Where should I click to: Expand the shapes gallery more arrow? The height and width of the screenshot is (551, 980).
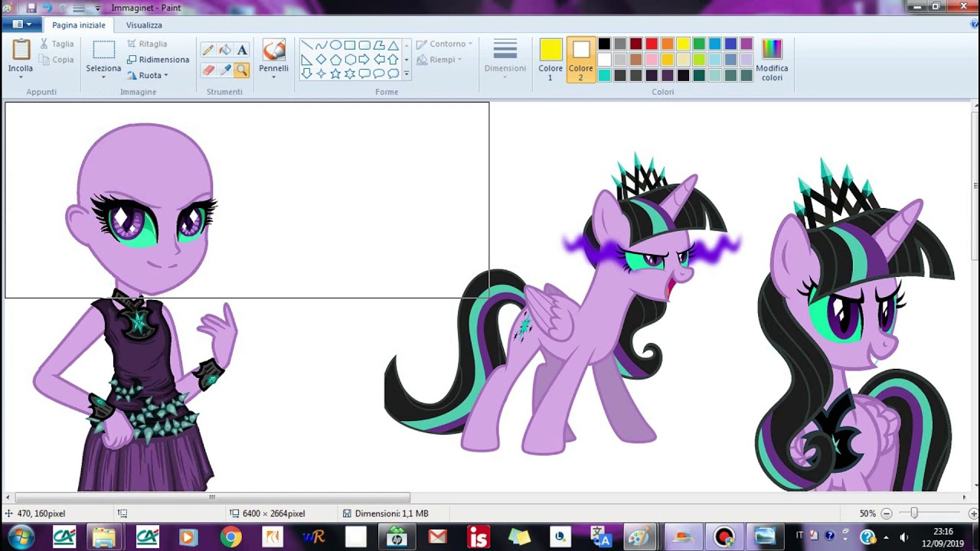pos(407,74)
